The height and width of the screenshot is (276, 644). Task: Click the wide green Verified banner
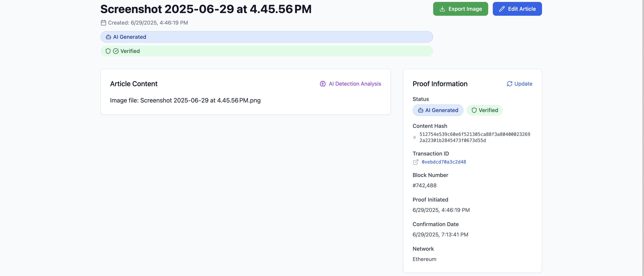point(266,51)
